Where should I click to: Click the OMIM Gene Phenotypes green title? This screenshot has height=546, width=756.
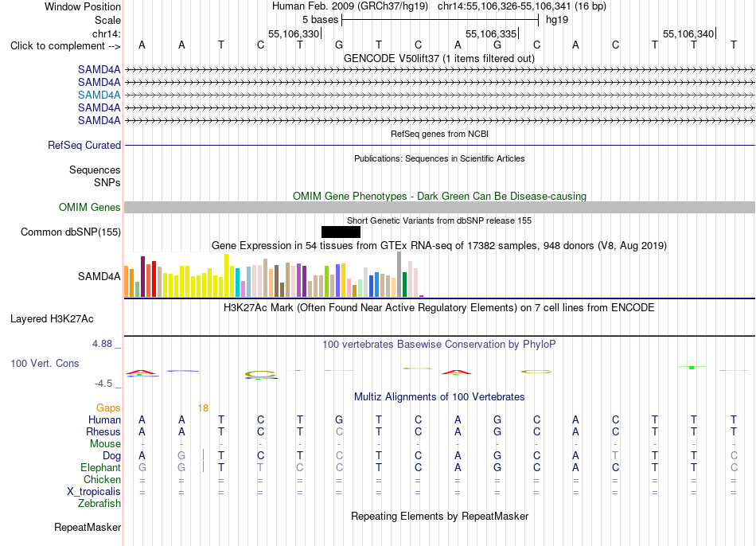click(x=439, y=197)
